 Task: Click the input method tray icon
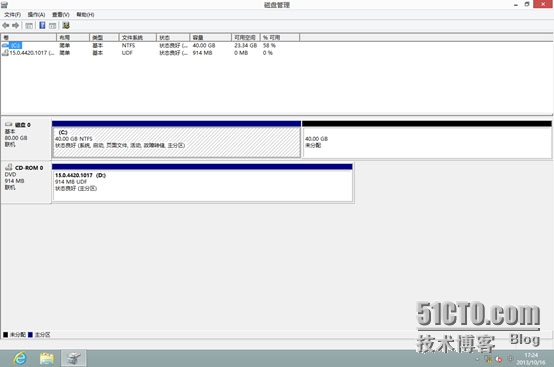(x=510, y=359)
